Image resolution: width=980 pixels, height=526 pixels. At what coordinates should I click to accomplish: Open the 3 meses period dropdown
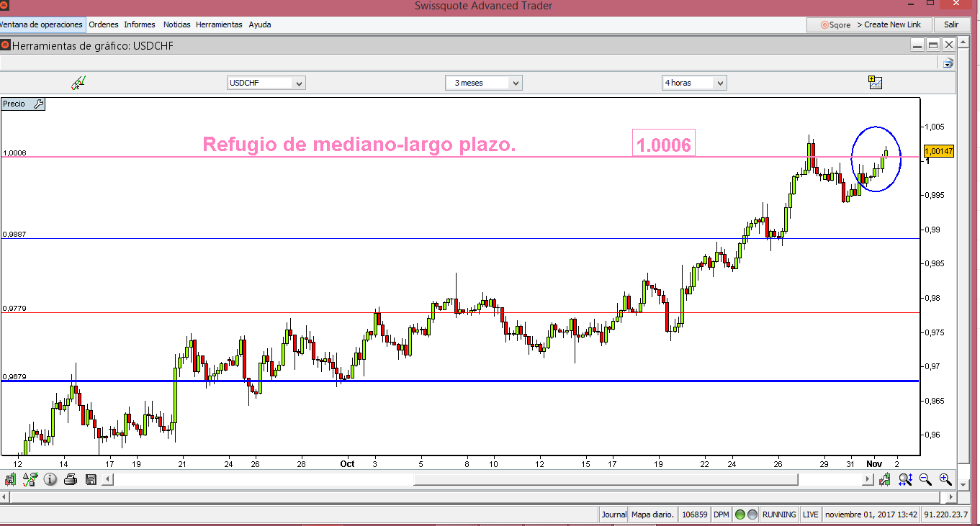tap(483, 83)
